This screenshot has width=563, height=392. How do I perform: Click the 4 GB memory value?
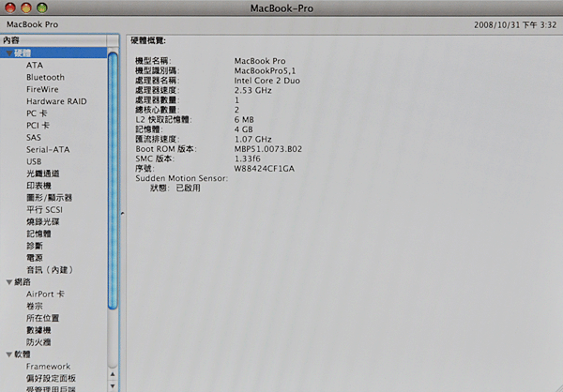coord(243,129)
